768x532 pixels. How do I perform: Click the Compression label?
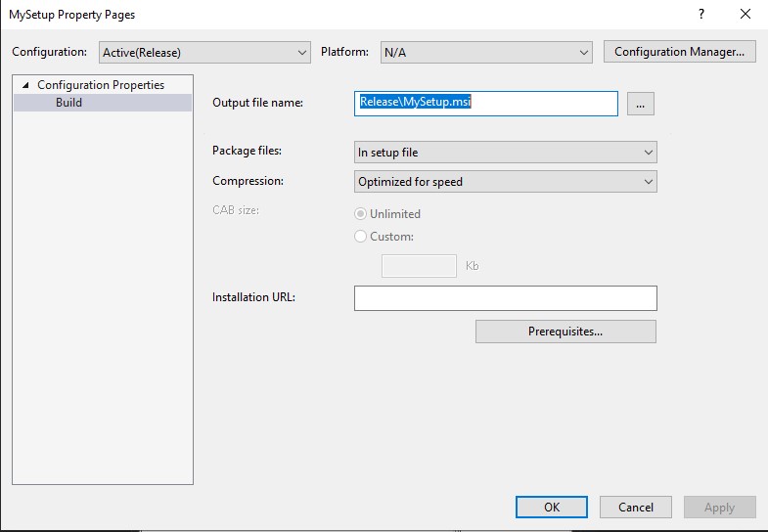click(248, 181)
